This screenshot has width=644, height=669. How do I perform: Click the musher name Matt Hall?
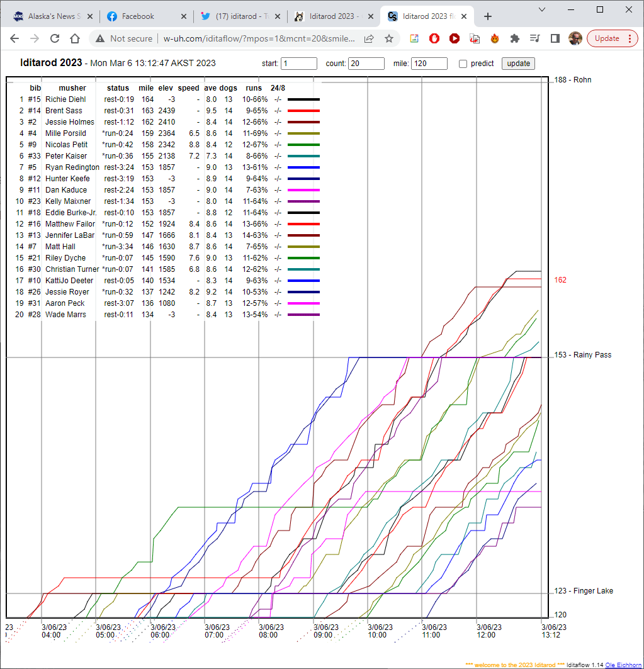60,247
